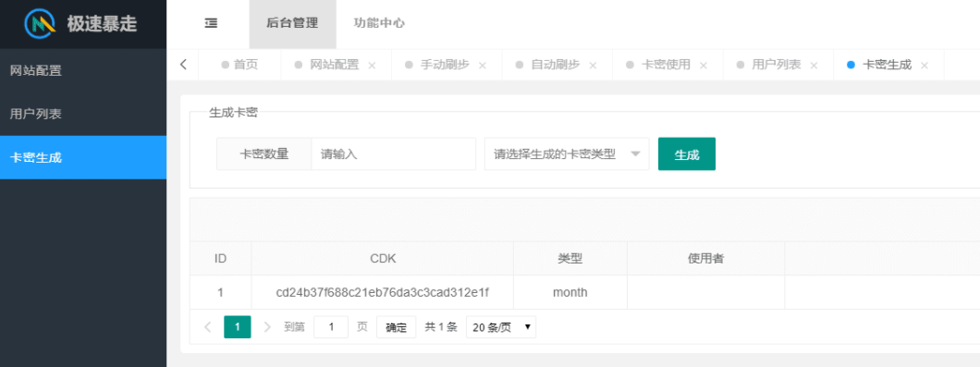Image resolution: width=980 pixels, height=367 pixels.
Task: Click the 极速暴走 logo icon
Action: [x=41, y=24]
